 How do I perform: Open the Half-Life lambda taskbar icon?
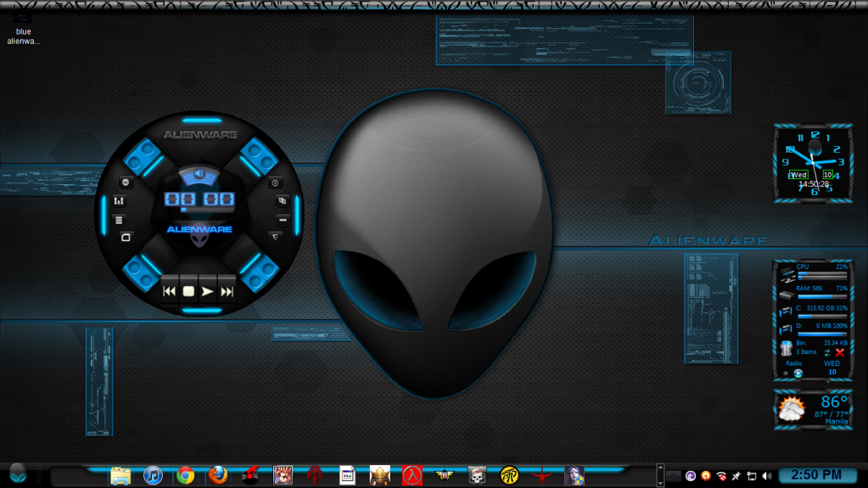click(412, 475)
